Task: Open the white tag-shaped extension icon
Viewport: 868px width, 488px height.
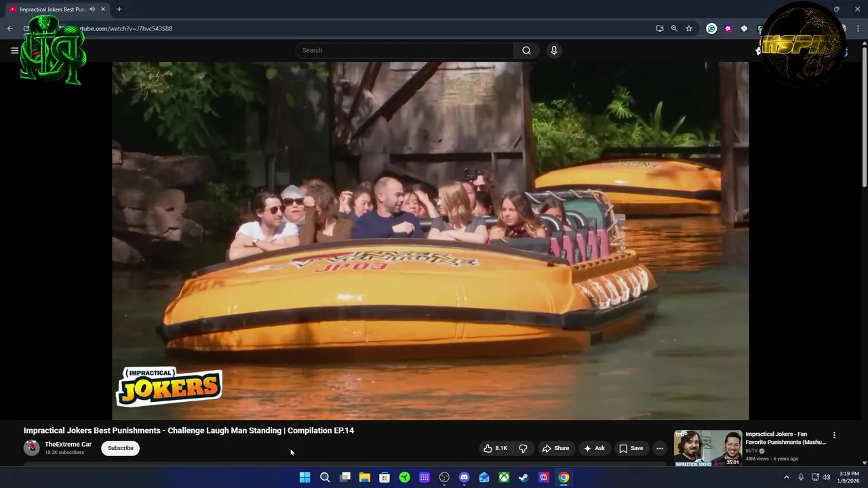Action: click(x=744, y=28)
